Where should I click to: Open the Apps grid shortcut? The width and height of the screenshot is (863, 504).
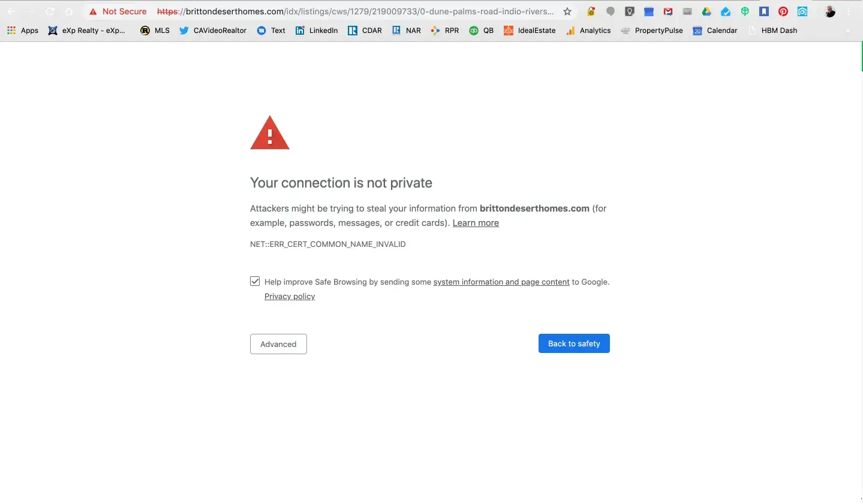(22, 31)
